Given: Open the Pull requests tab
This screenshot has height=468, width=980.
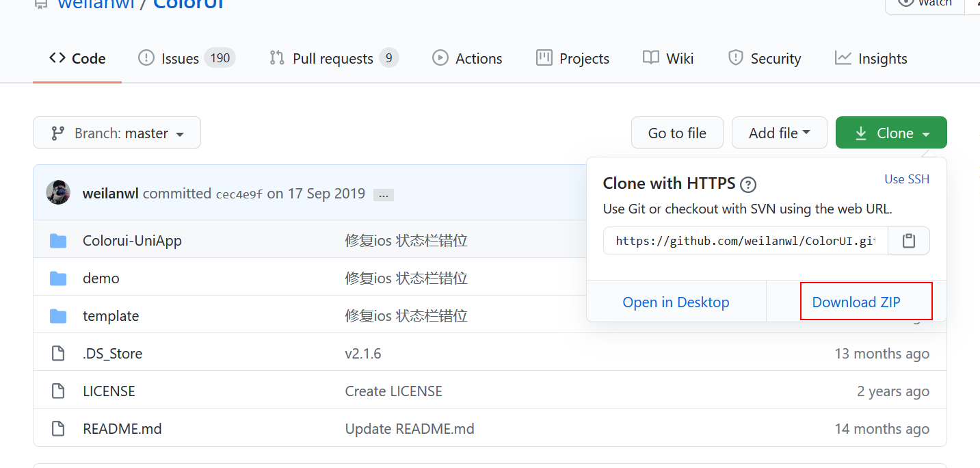Looking at the screenshot, I should coord(334,59).
